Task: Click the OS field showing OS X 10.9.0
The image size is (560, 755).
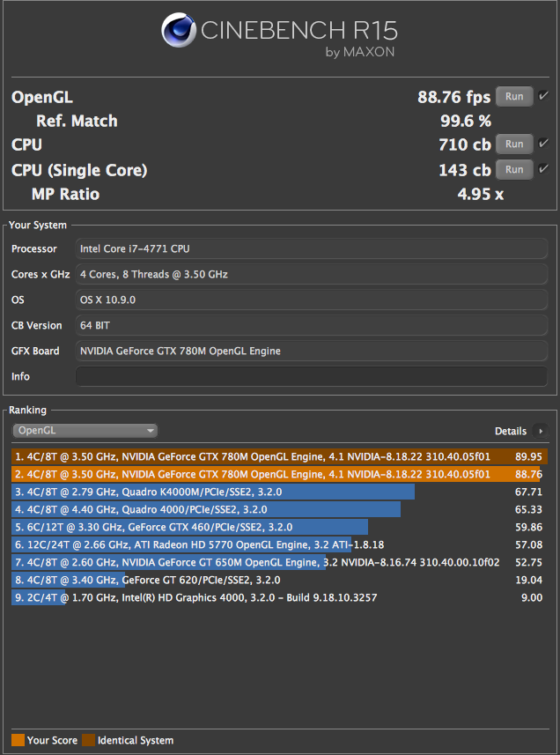Action: pyautogui.click(x=312, y=300)
